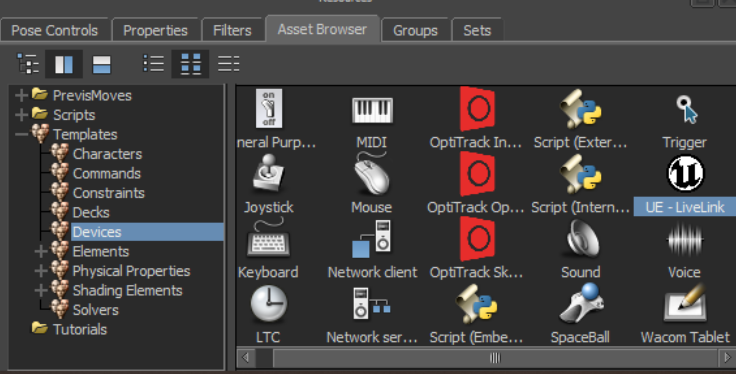Image resolution: width=736 pixels, height=374 pixels.
Task: Select the Constraints template folder
Action: click(108, 193)
